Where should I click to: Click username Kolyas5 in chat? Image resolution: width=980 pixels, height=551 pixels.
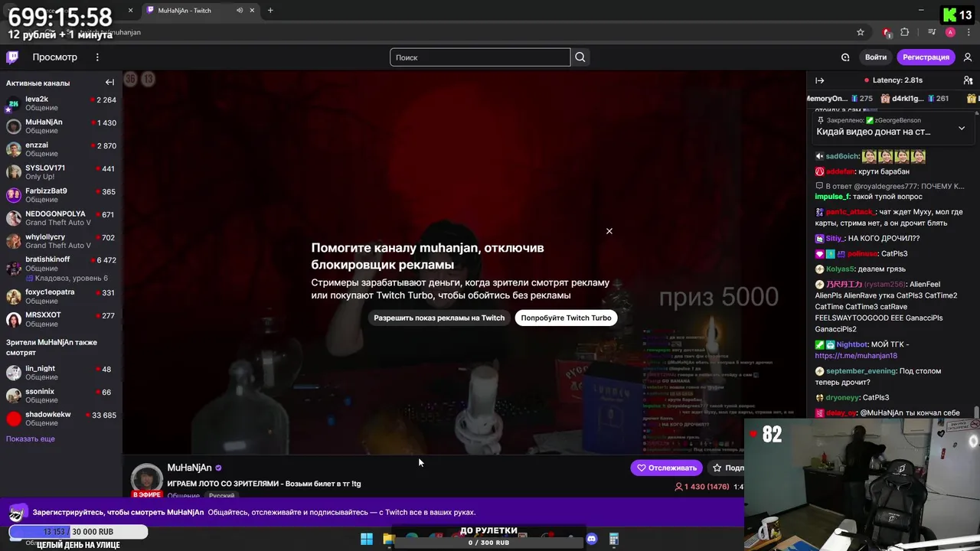point(838,269)
